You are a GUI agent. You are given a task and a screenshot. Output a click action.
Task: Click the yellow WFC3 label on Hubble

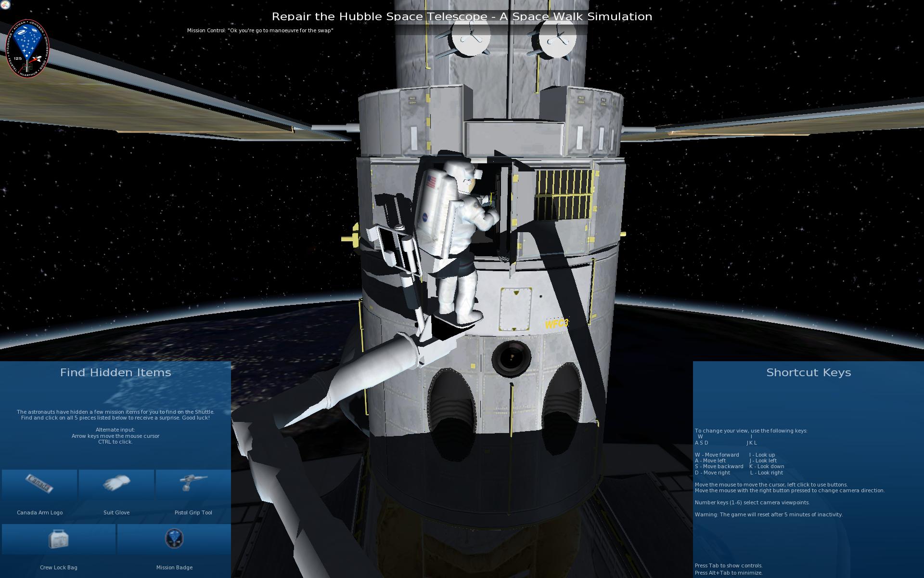[557, 324]
